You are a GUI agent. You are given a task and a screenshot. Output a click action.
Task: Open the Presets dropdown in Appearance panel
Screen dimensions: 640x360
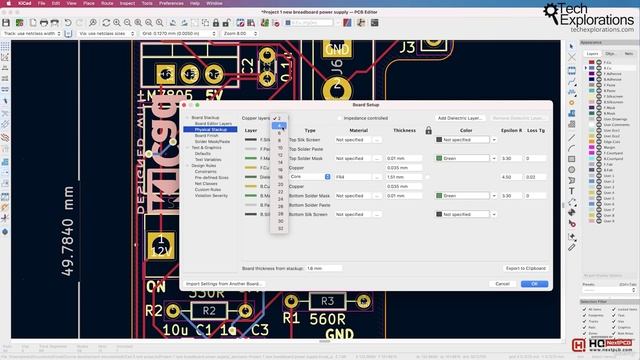pyautogui.click(x=609, y=290)
